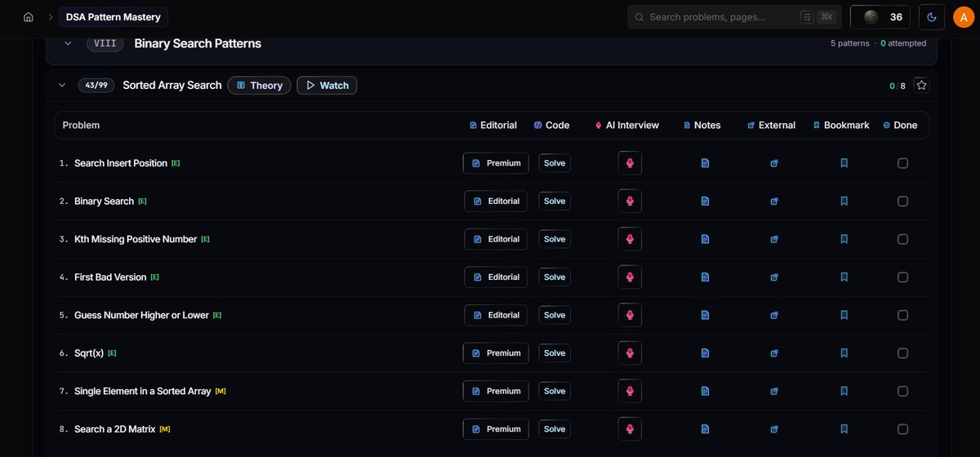Open notes for Search a 2D Matrix

(x=706, y=428)
